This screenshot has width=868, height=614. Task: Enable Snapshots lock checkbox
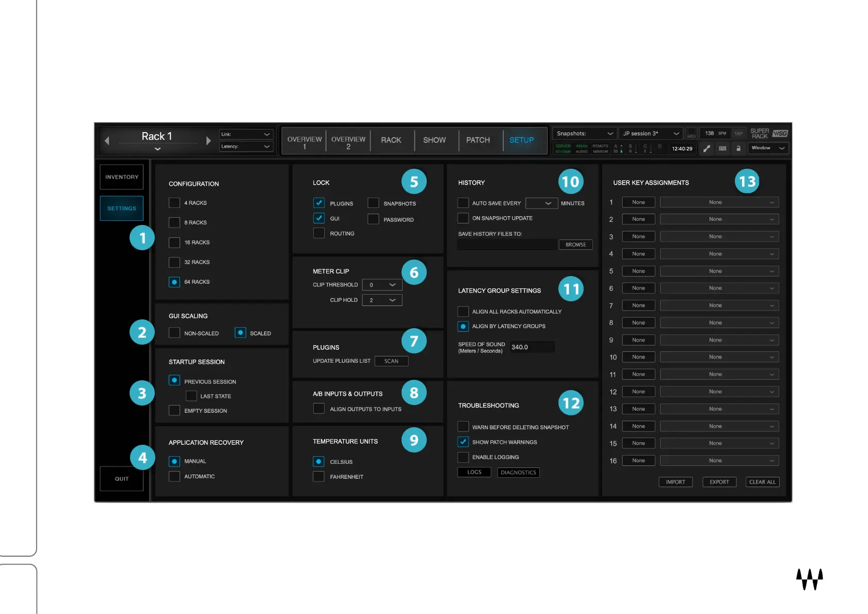click(373, 203)
